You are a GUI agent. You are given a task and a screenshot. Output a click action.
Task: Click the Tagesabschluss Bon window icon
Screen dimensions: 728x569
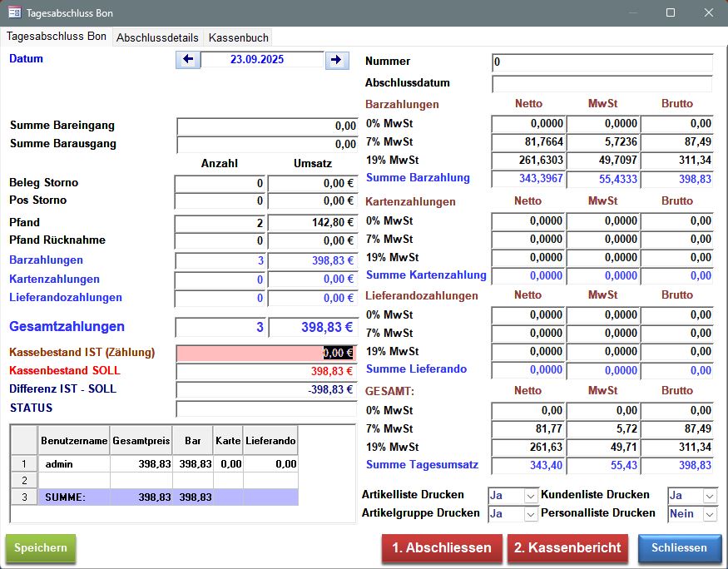pos(14,12)
